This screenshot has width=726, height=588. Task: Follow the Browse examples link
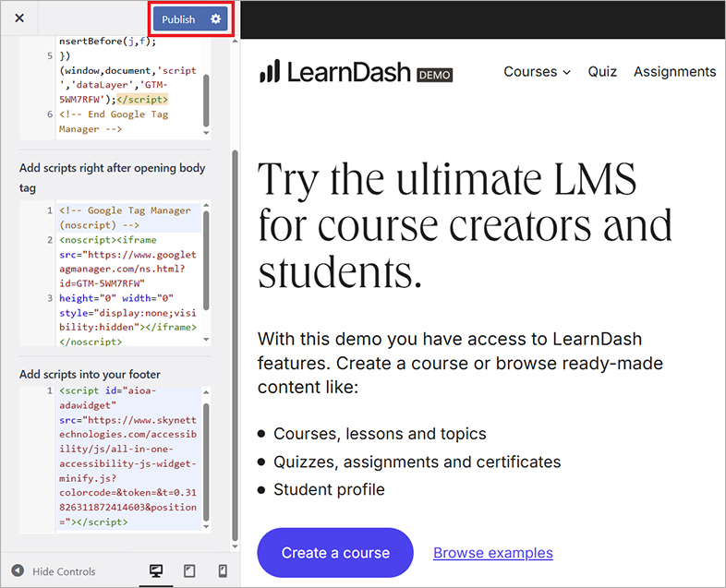493,552
